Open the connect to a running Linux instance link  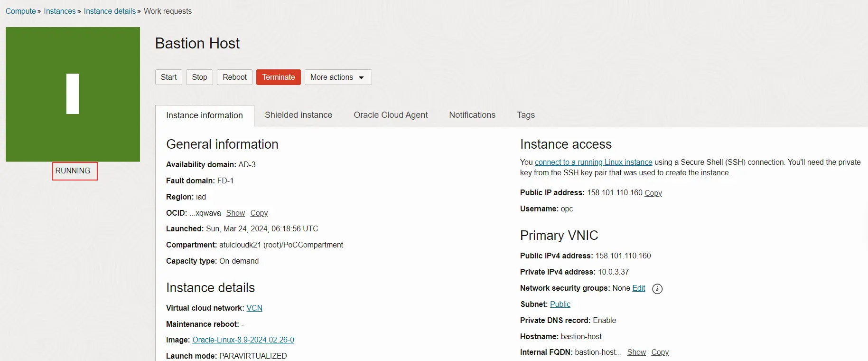coord(593,162)
